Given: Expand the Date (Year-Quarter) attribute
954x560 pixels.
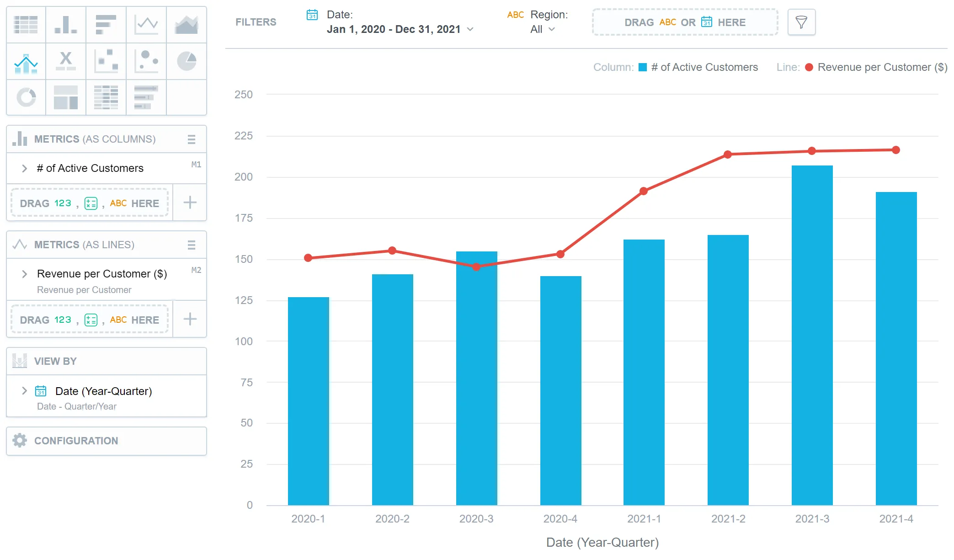Looking at the screenshot, I should click(24, 391).
